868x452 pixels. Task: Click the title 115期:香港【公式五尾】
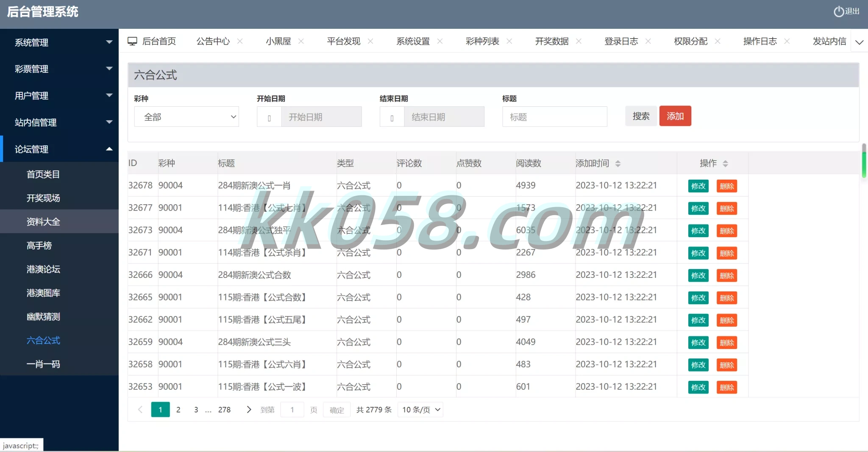[x=262, y=320]
